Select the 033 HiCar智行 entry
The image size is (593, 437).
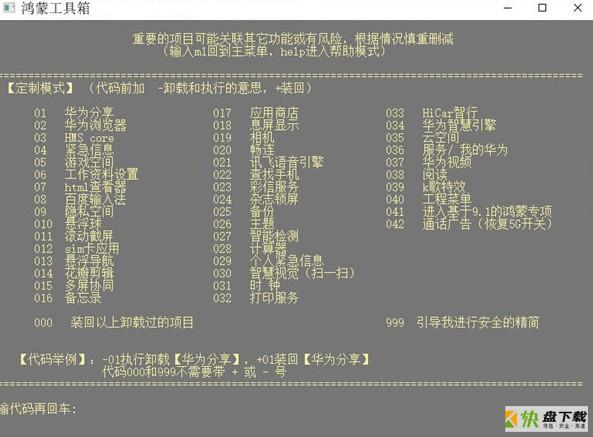[x=432, y=113]
